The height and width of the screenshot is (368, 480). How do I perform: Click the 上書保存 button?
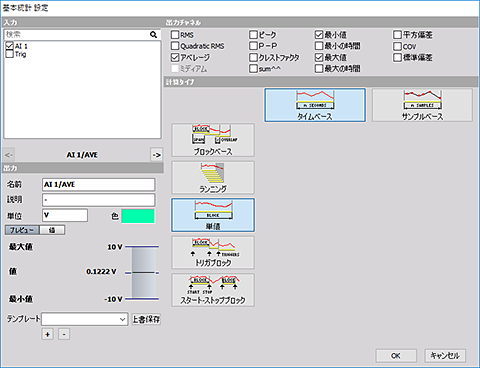tap(146, 319)
